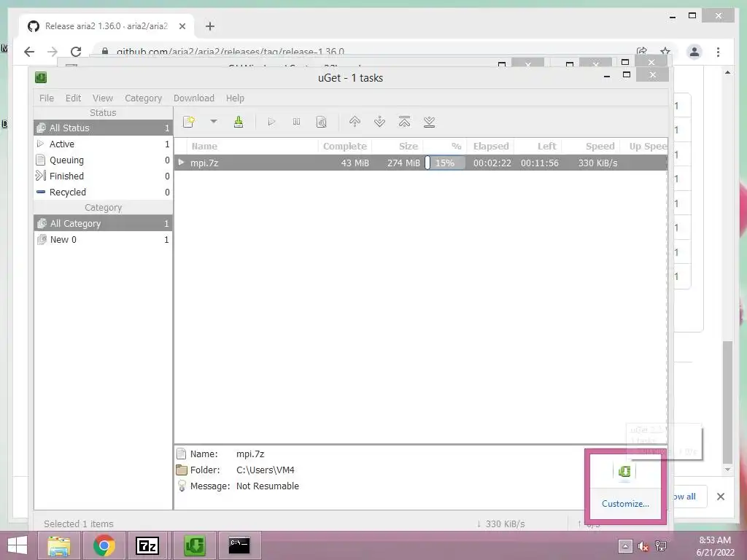Sort by the Size column header
The width and height of the screenshot is (747, 560).
coord(398,146)
